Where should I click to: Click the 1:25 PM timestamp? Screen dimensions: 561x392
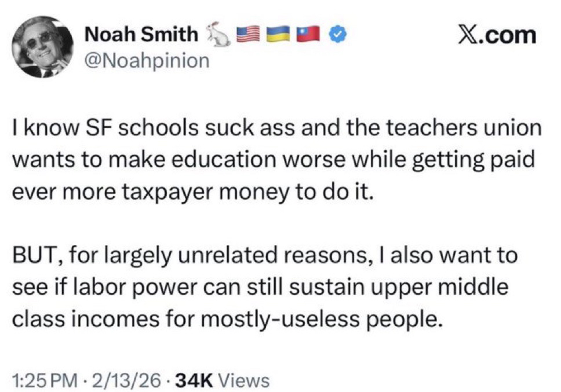point(44,380)
